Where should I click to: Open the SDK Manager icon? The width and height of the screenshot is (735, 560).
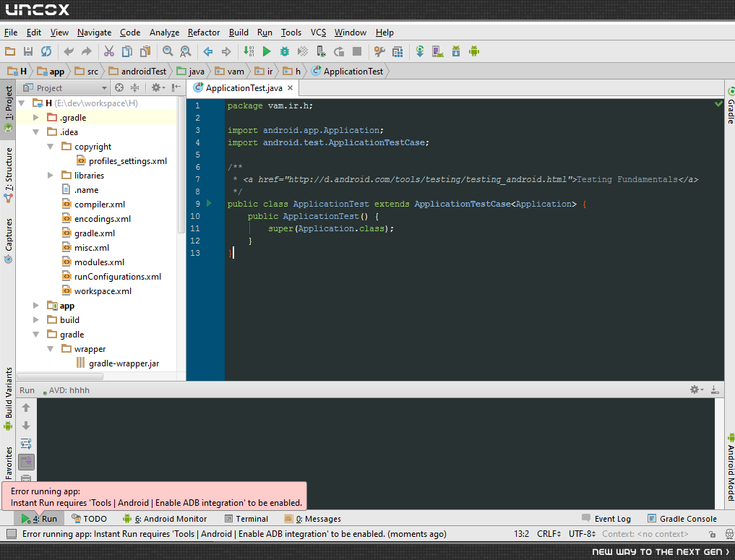tap(456, 51)
